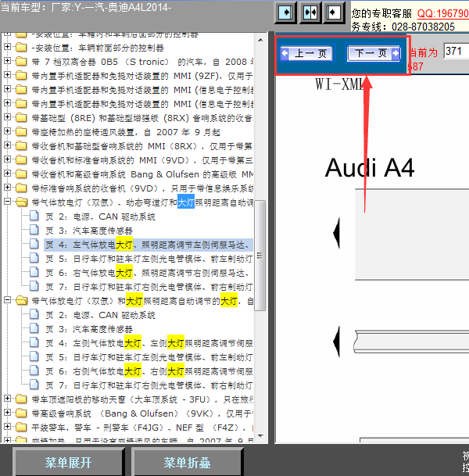The image size is (469, 476).
Task: Click the tree scrollbar up arrow
Action: tap(260, 40)
